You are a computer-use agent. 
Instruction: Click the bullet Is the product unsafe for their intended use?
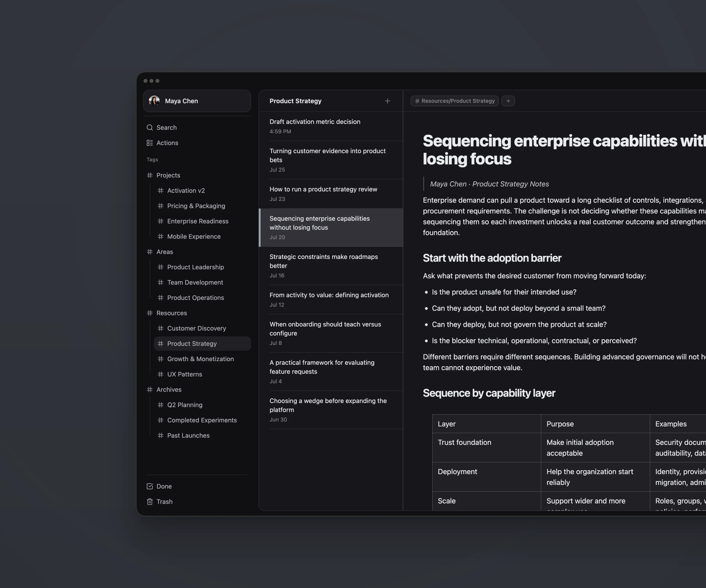(x=504, y=292)
